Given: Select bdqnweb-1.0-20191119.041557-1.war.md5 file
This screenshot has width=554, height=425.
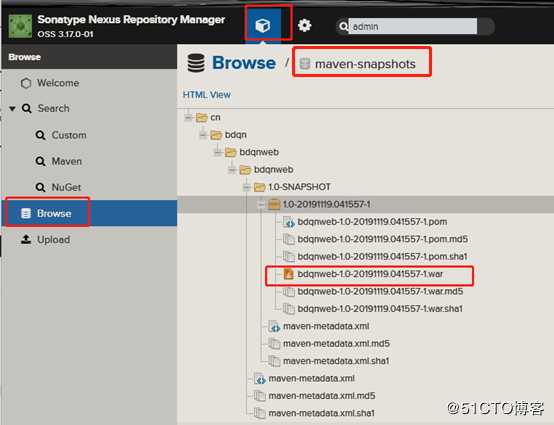Looking at the screenshot, I should coord(380,291).
